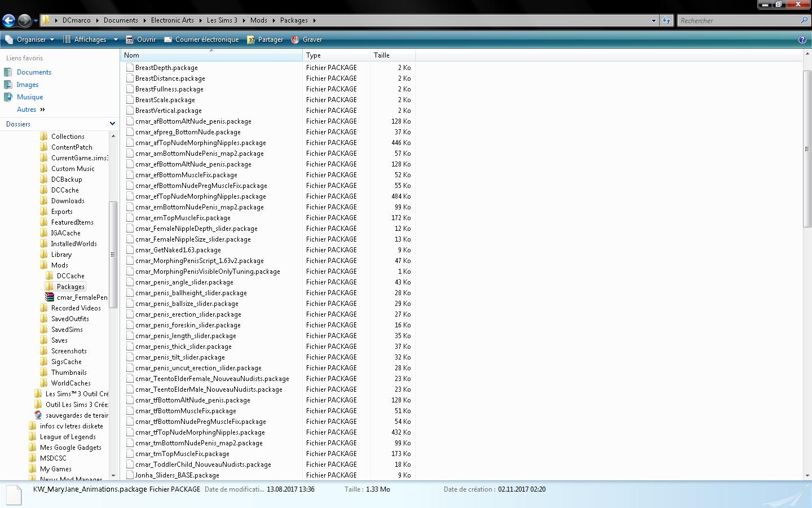The height and width of the screenshot is (508, 812).
Task: Click the Documents favorite icon
Action: [x=8, y=72]
